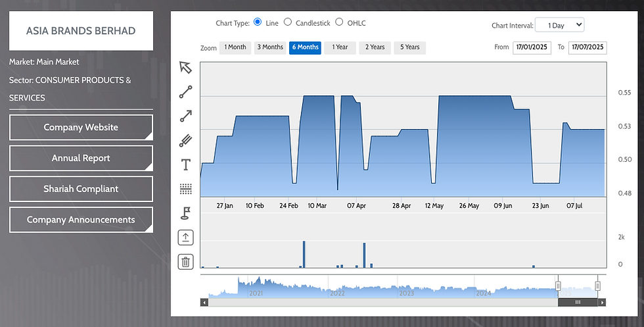Click the 10 Mar axis label

coord(317,206)
